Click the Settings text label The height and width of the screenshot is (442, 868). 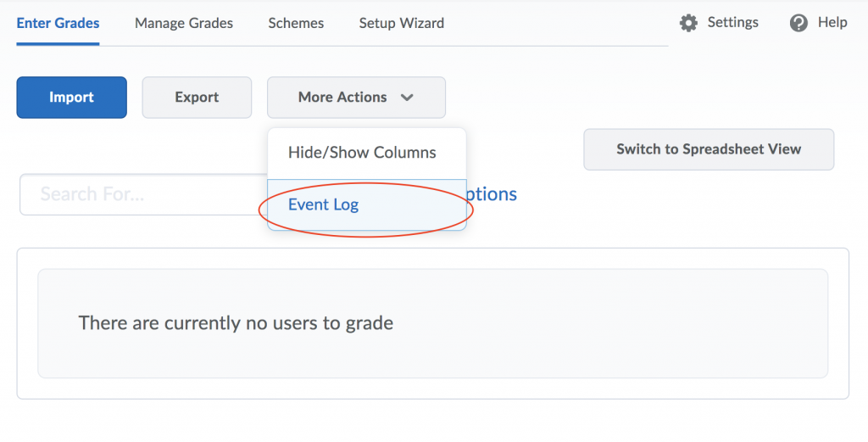733,23
